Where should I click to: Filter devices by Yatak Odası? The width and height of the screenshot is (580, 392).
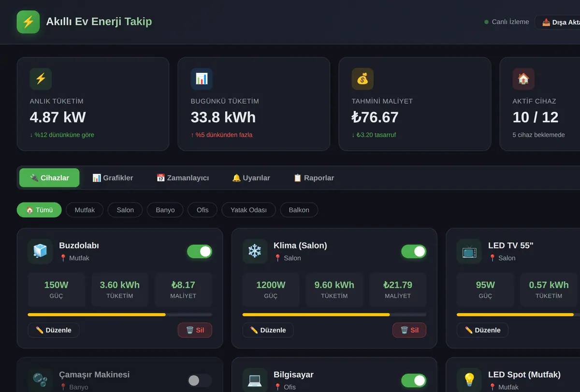click(248, 210)
